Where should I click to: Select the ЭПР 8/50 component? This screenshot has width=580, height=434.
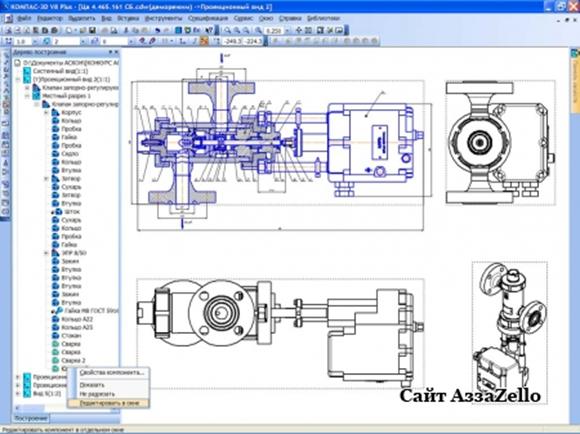[x=74, y=253]
